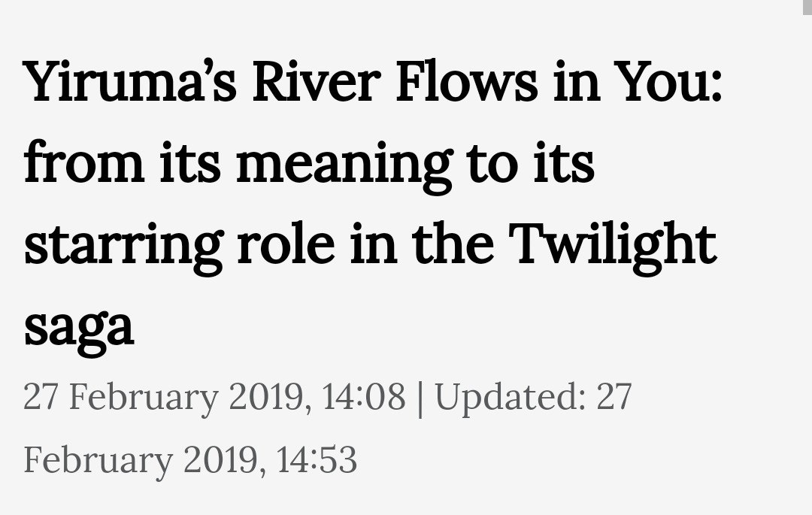Click the word "from" starting second line
This screenshot has width=812, height=515.
point(84,162)
